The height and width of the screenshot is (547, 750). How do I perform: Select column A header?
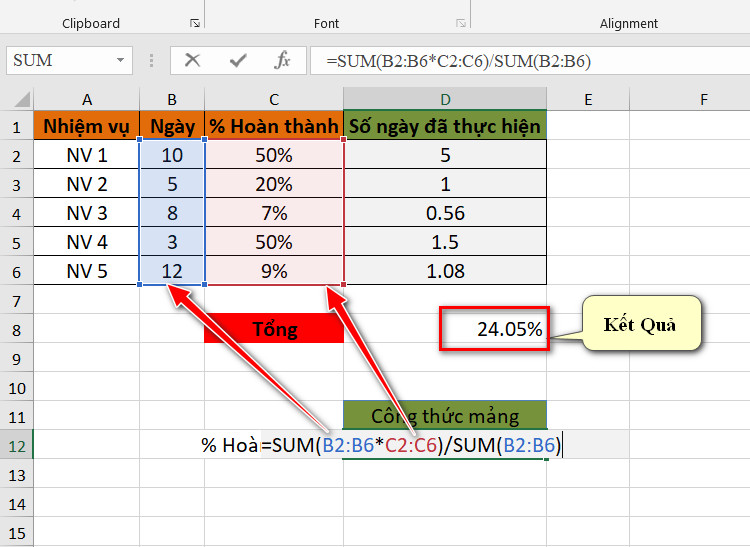point(87,99)
